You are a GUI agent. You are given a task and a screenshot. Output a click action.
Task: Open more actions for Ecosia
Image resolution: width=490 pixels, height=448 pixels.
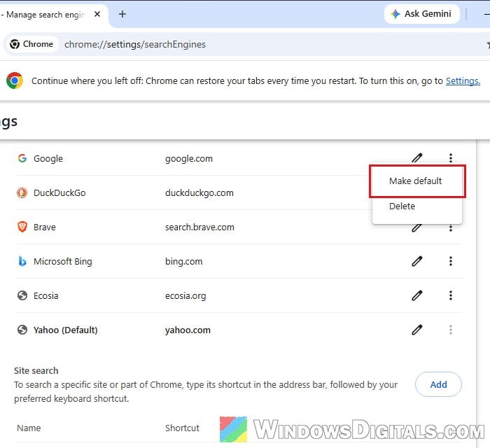click(x=451, y=295)
